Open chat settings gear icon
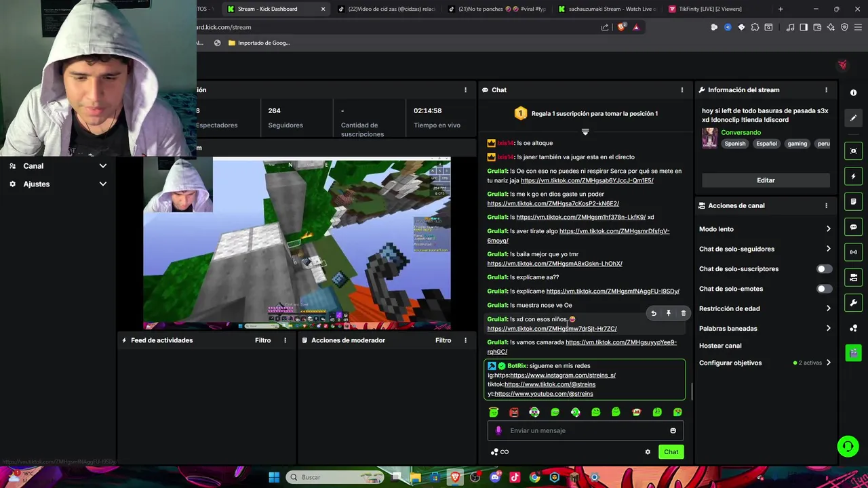Screen dimensions: 868x488 pos(648,452)
